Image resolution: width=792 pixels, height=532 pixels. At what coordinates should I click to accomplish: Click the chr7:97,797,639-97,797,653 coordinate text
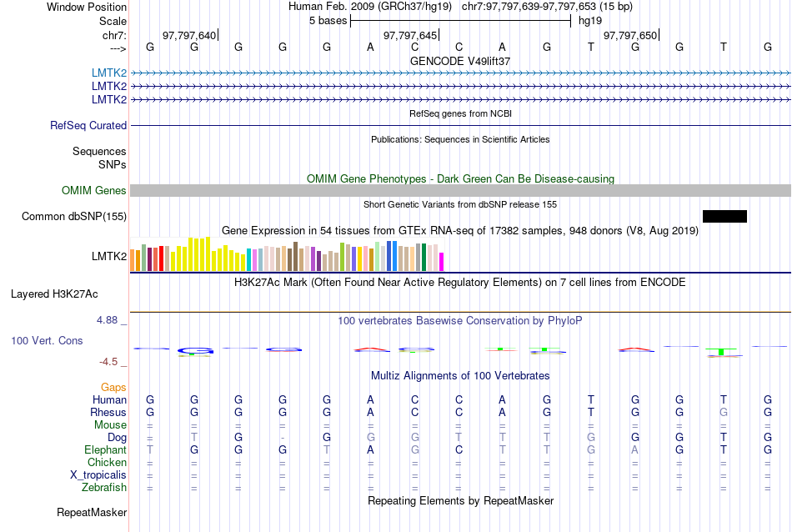coord(529,7)
